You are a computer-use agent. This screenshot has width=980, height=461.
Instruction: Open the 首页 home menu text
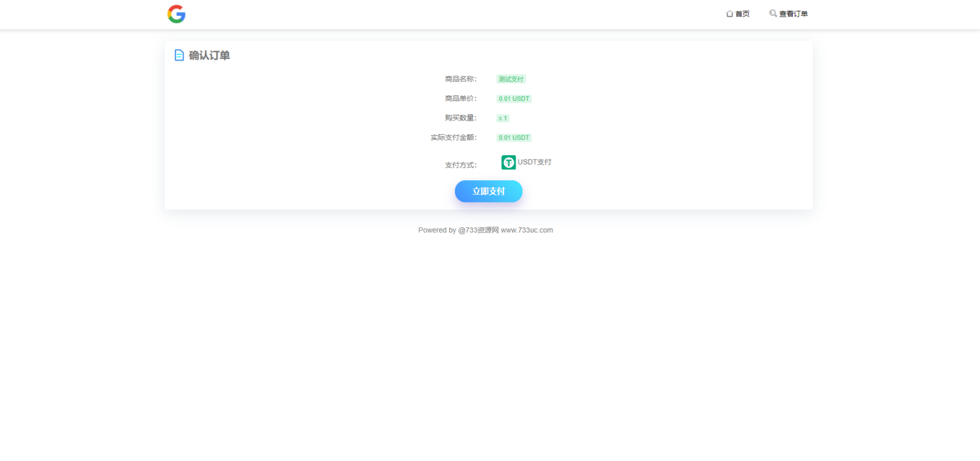coord(742,14)
